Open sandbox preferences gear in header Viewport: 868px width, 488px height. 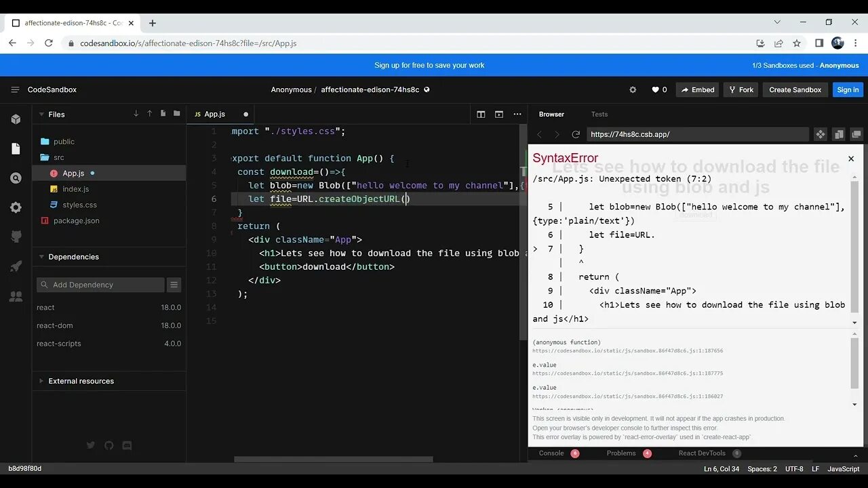tap(633, 89)
